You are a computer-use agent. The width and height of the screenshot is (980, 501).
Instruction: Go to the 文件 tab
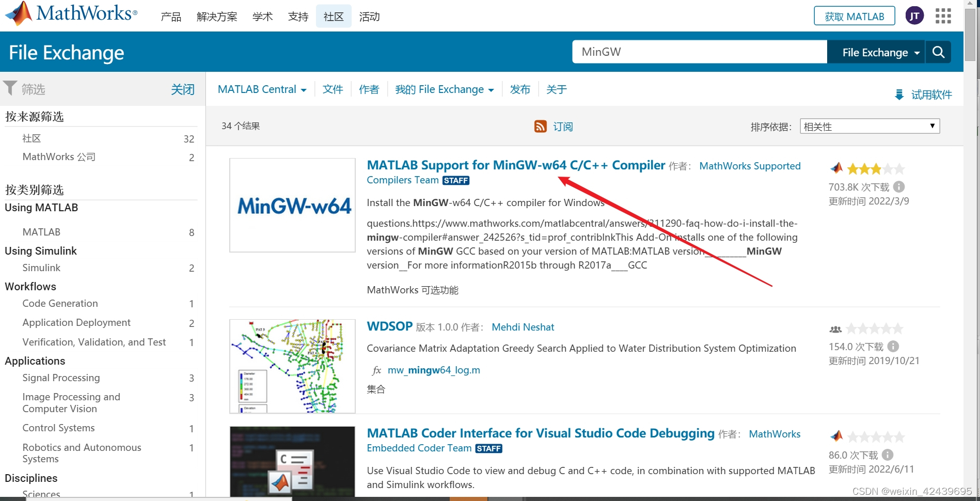[x=333, y=89]
